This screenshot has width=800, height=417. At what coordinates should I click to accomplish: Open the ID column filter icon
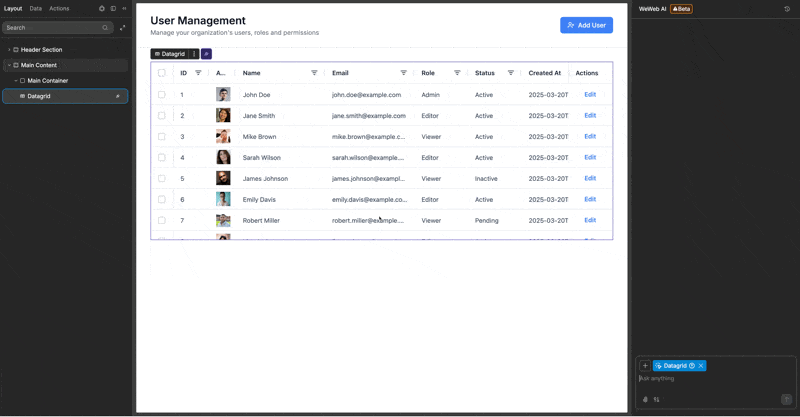click(198, 73)
